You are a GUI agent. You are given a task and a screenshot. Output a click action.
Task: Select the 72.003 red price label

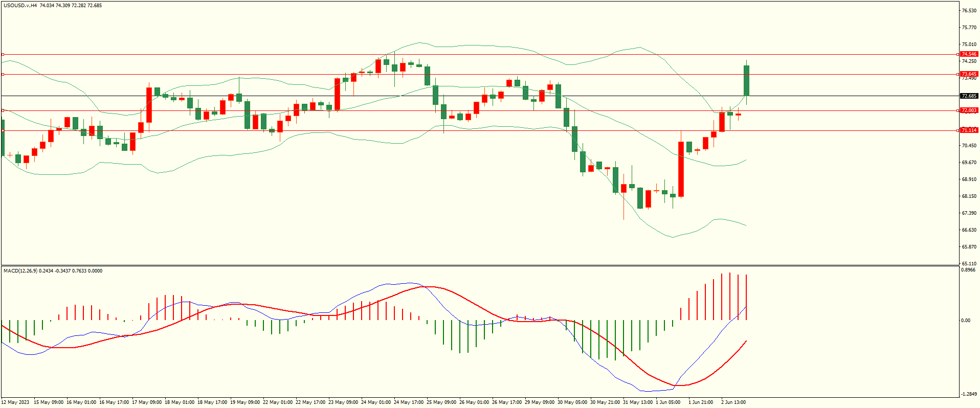pyautogui.click(x=969, y=110)
